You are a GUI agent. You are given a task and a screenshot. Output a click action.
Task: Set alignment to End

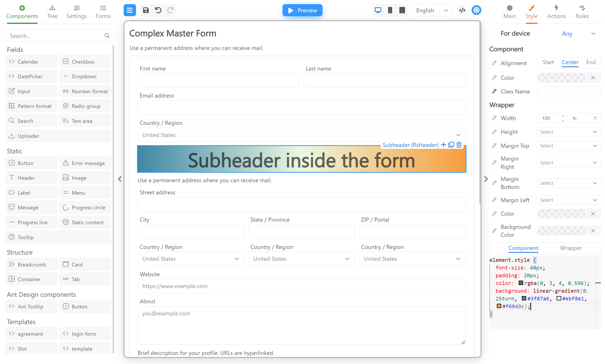[x=591, y=62]
